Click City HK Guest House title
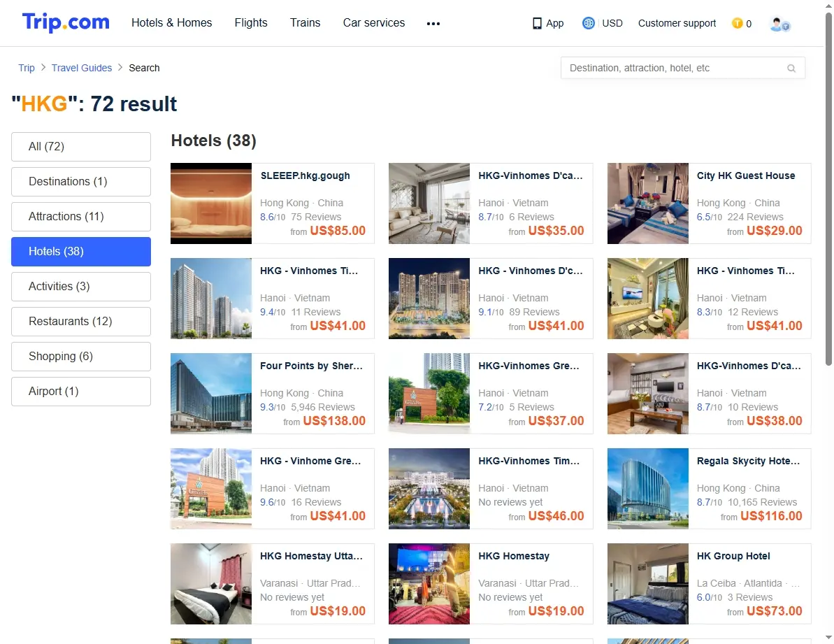The height and width of the screenshot is (644, 834). pyautogui.click(x=746, y=176)
